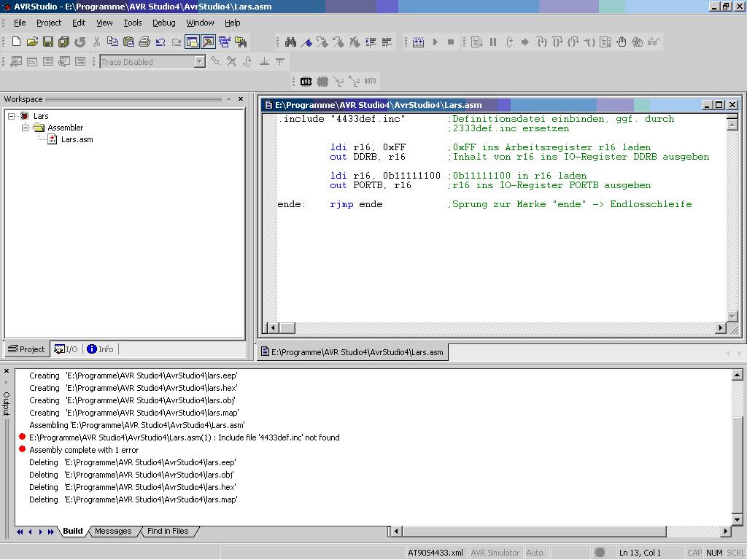
Task: Jump to first output tab arrow
Action: [x=20, y=532]
